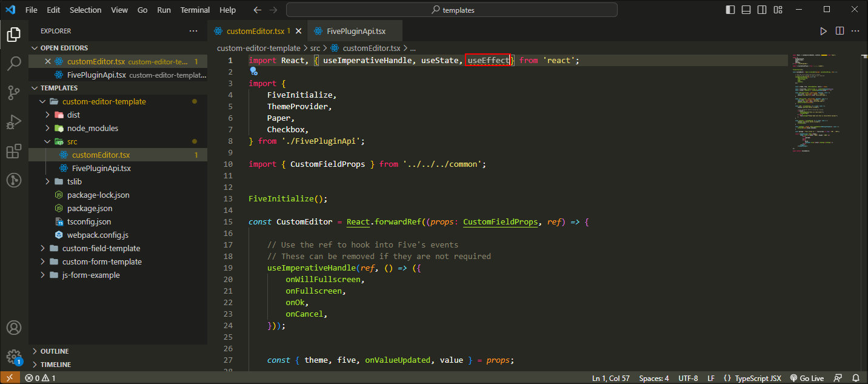
Task: Open the Search view
Action: [x=13, y=63]
